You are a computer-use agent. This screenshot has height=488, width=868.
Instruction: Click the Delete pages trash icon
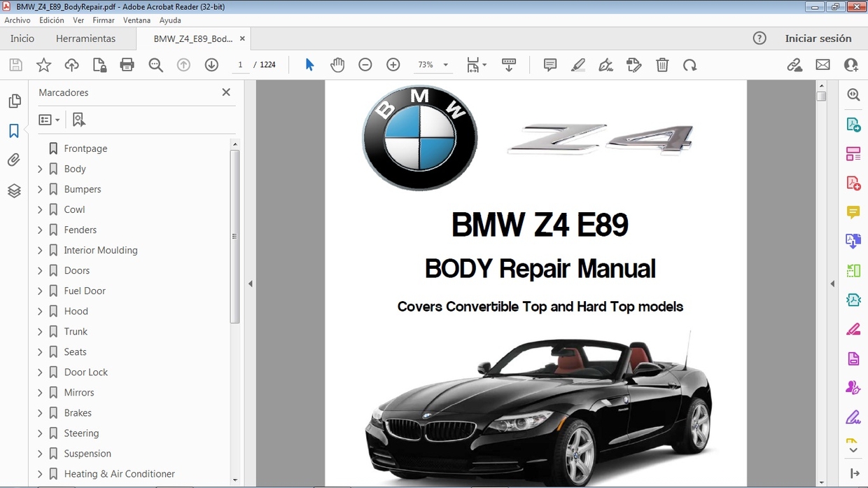click(x=662, y=64)
